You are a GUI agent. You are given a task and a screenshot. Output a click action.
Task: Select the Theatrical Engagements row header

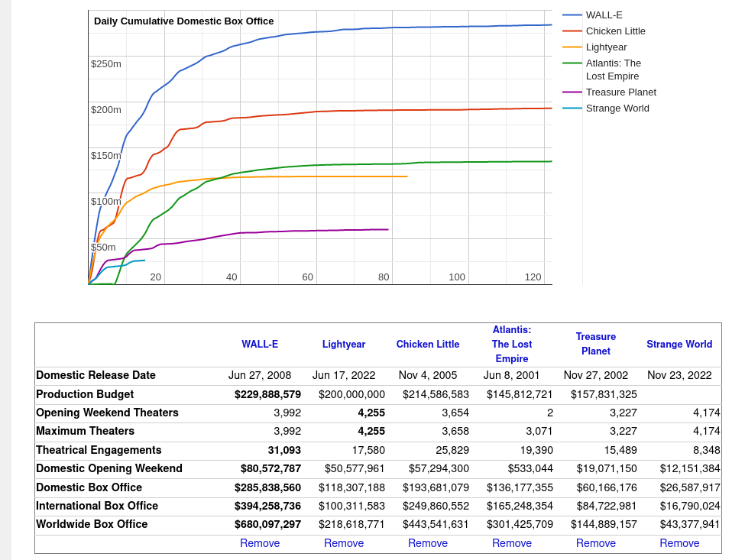[99, 450]
